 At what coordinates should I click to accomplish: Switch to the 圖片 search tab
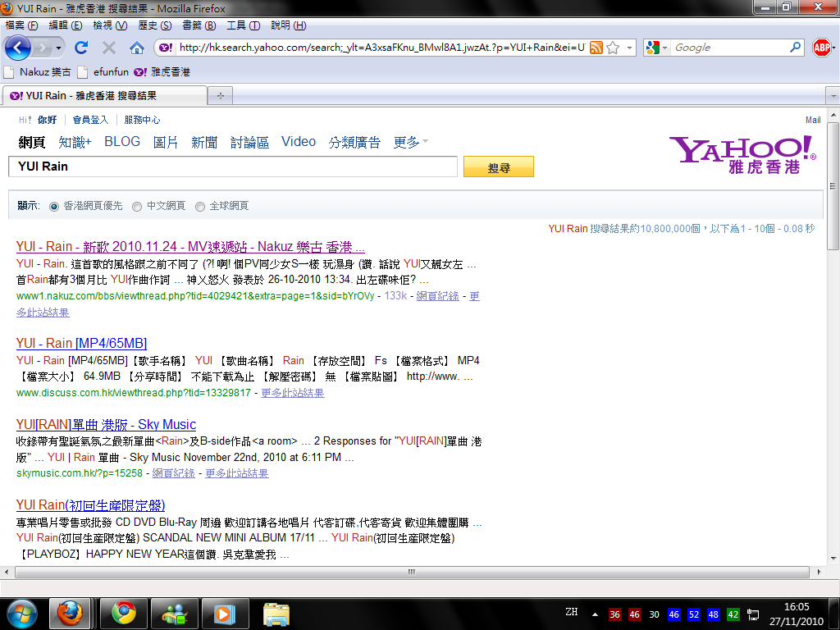pos(166,142)
